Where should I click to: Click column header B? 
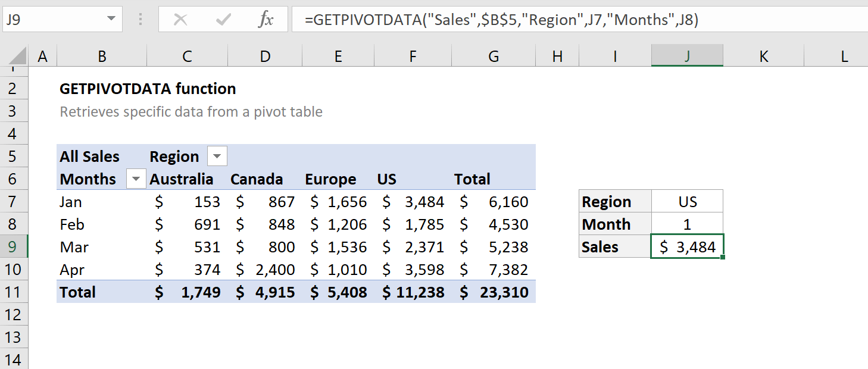(102, 55)
